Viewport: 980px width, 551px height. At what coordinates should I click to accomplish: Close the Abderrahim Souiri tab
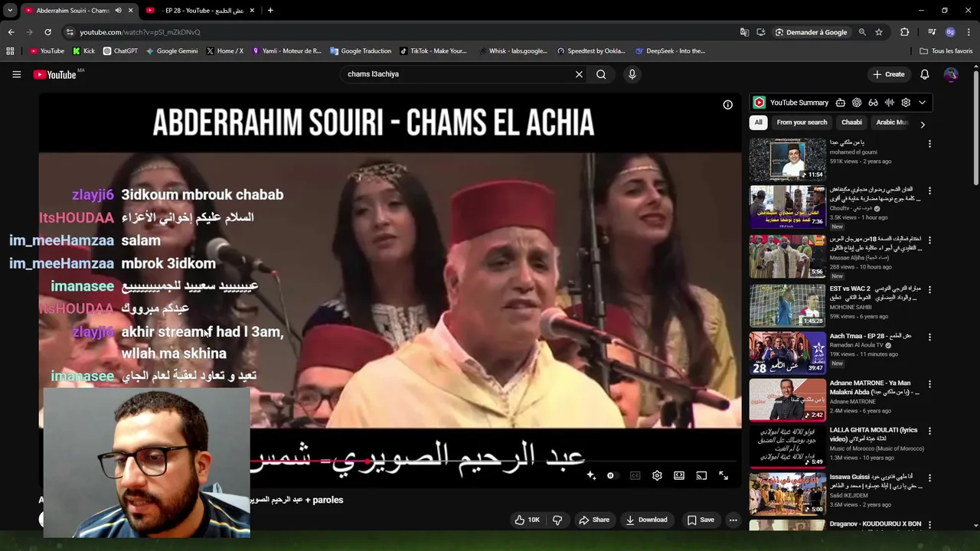coord(130,10)
